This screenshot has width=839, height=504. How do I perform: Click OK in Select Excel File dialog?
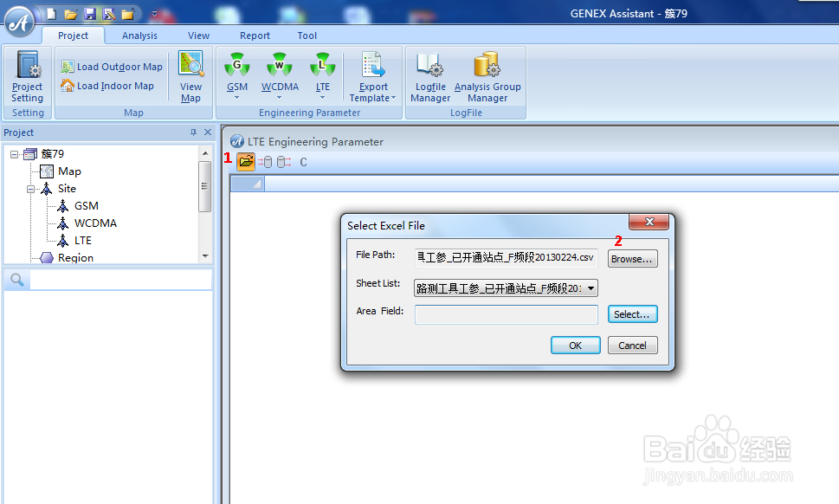coord(575,346)
